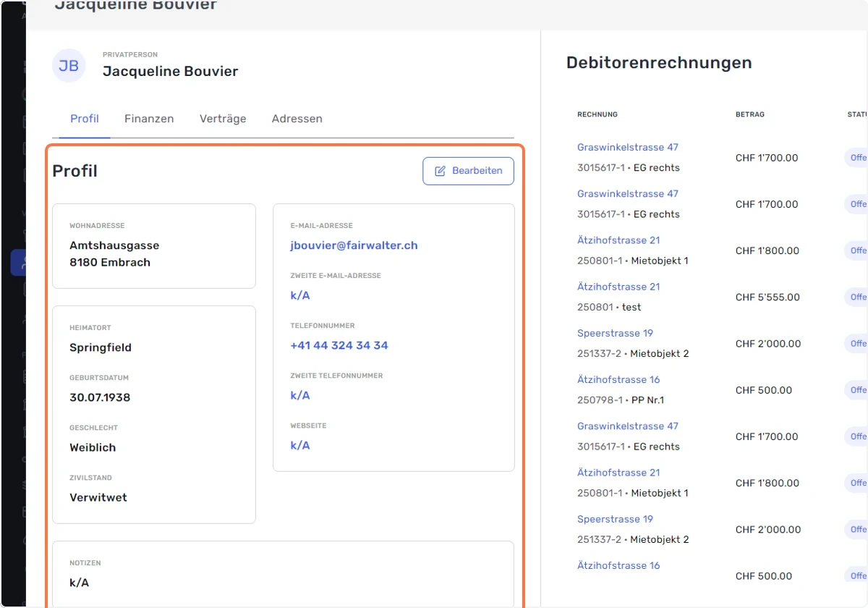
Task: Switch to the Finanzen tab
Action: tap(149, 119)
